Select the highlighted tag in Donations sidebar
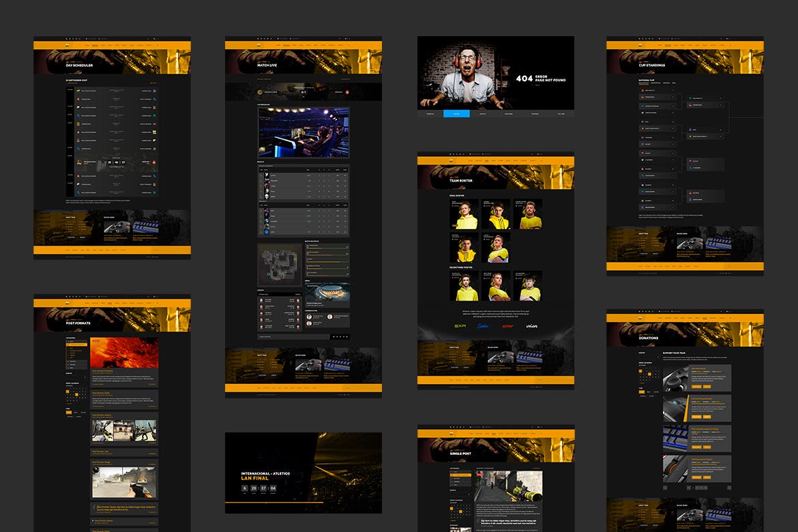Viewport: 798px width, 532px height. pos(642,391)
